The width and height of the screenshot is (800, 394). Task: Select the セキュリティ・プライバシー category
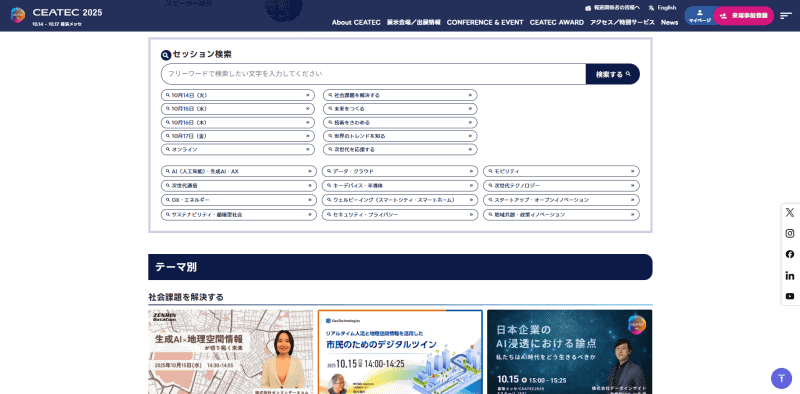(400, 215)
